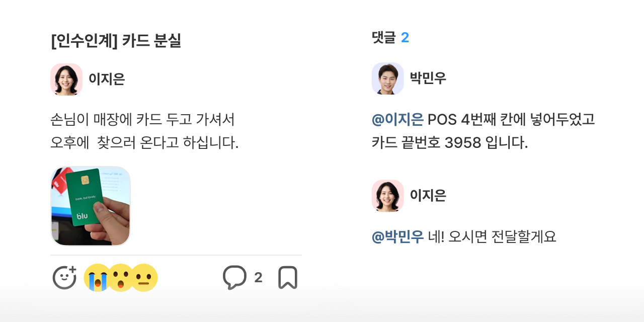This screenshot has height=322, width=644.
Task: Click commenter name 박민우
Action: (428, 78)
